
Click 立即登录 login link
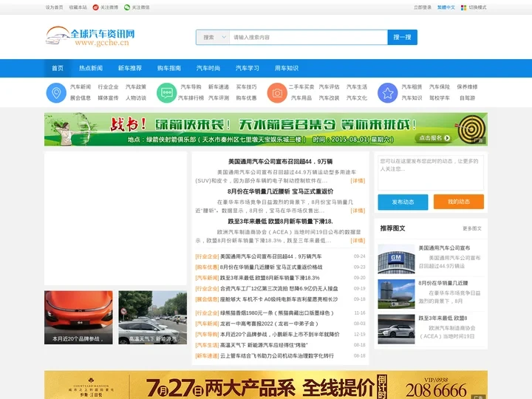tap(423, 7)
